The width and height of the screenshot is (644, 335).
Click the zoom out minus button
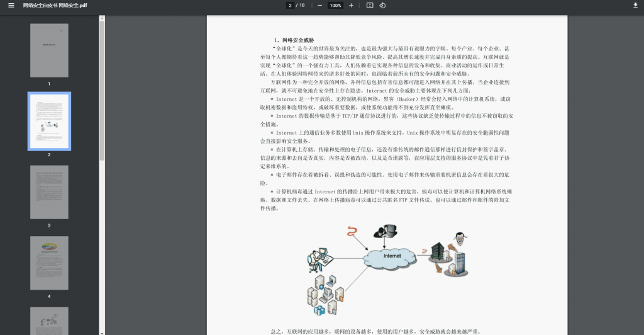(x=319, y=5)
